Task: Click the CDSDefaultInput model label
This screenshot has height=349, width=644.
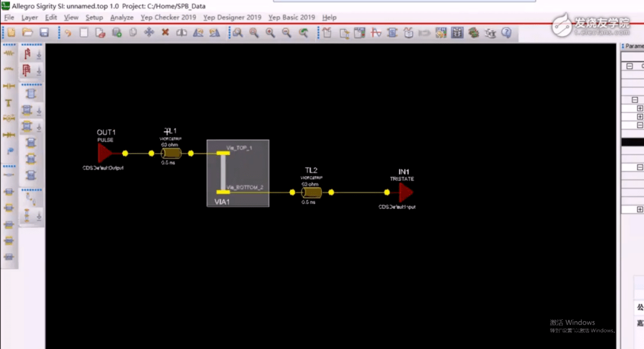Action: tap(397, 207)
